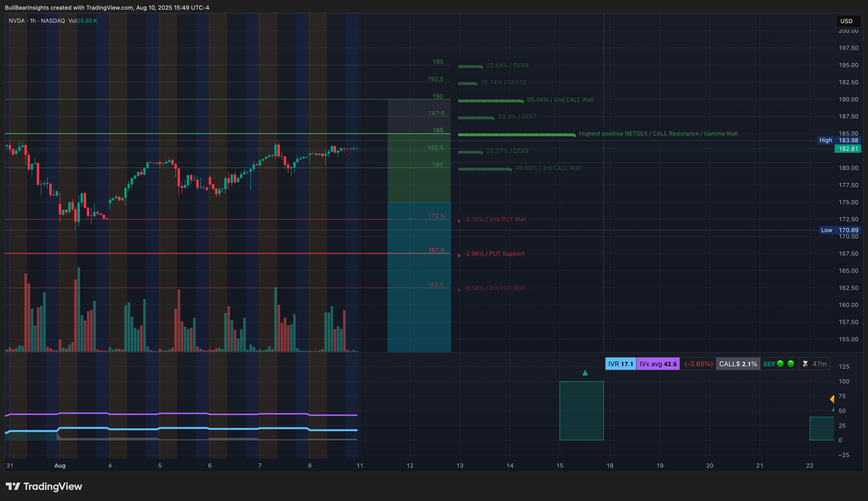
Task: Click date 11 on the time axis
Action: (360, 466)
